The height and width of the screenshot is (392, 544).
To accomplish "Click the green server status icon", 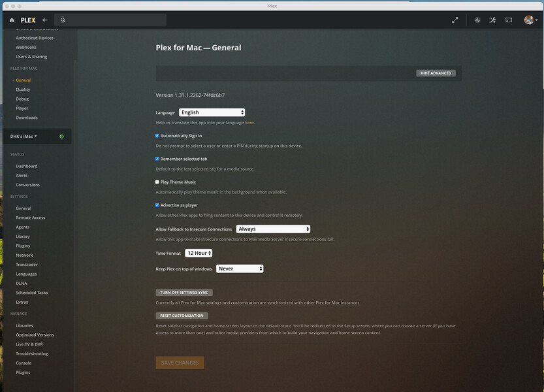I will [x=62, y=137].
